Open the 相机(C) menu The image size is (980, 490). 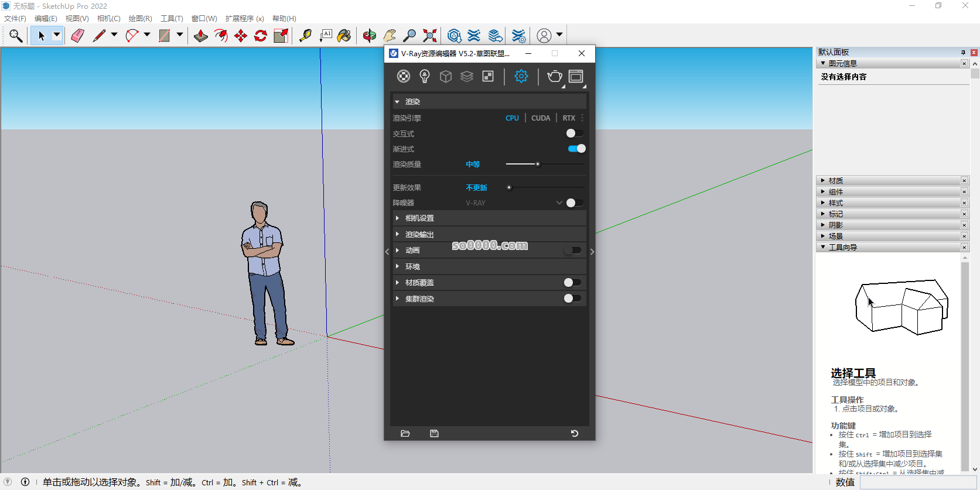click(x=109, y=19)
